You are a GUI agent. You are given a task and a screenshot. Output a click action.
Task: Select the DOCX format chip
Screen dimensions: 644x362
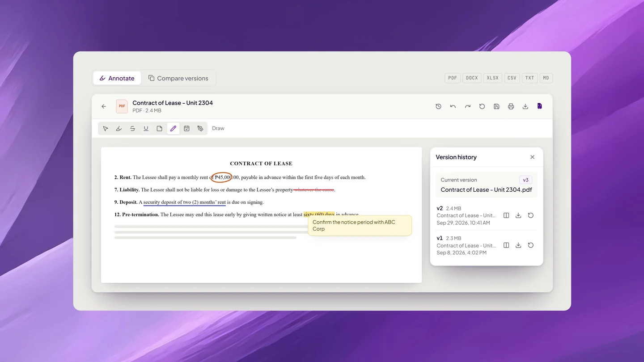pyautogui.click(x=472, y=78)
